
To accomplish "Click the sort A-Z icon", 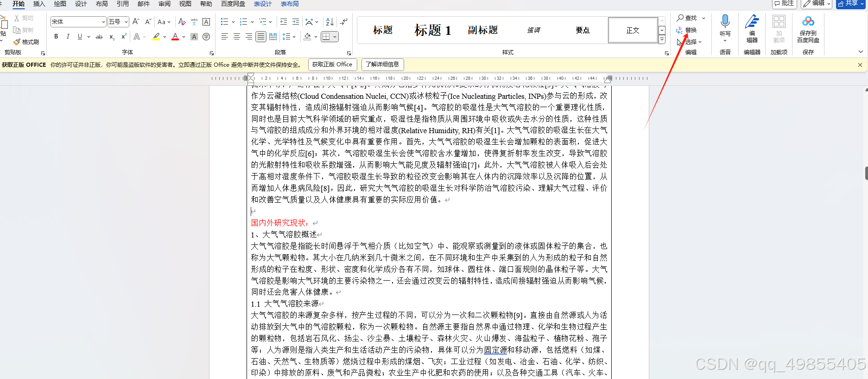I will pyautogui.click(x=329, y=22).
